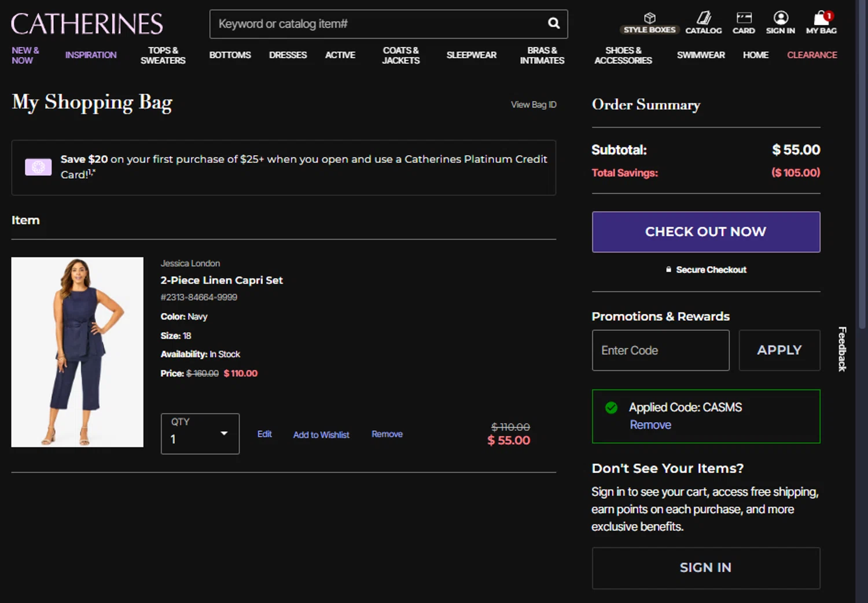Screen dimensions: 868x603
Task: Click the Platinum Credit Card icon
Action: tap(38, 167)
